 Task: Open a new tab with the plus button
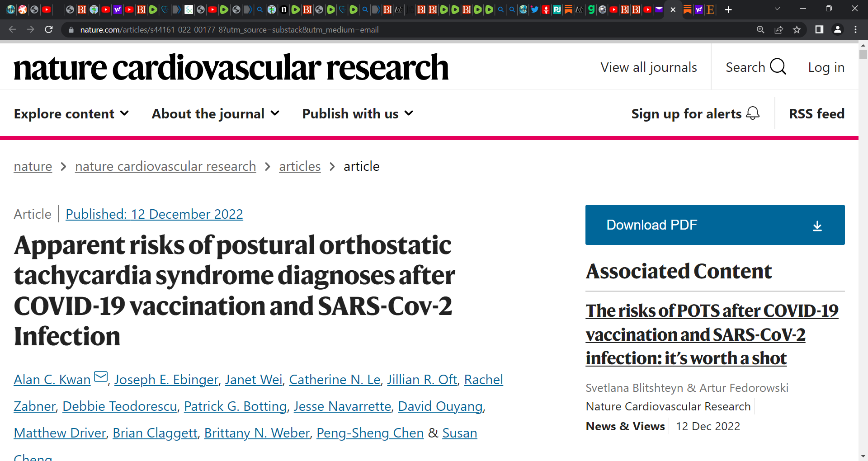tap(728, 9)
